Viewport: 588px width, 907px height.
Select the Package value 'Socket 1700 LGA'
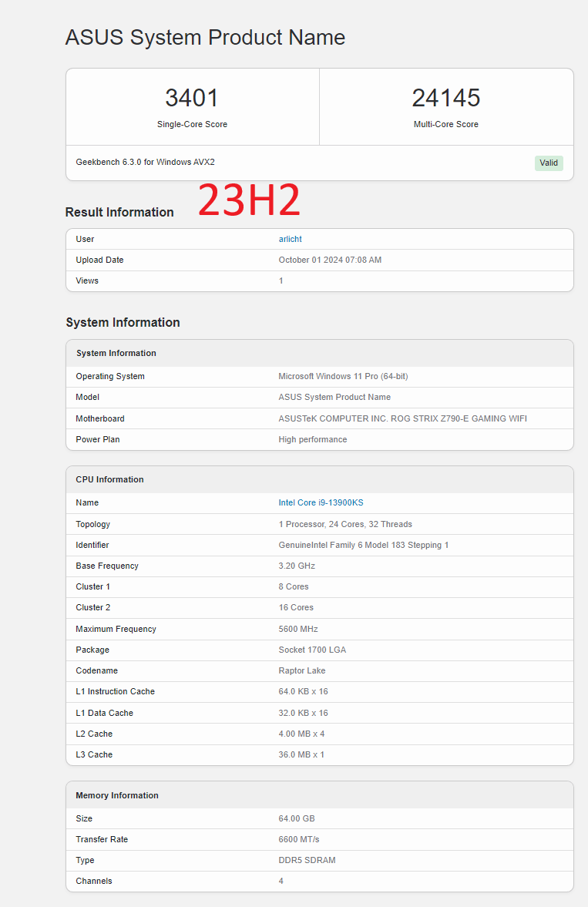point(312,650)
